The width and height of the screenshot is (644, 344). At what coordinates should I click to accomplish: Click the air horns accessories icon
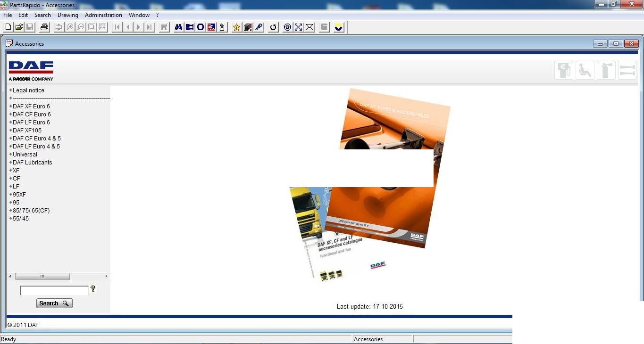[x=627, y=71]
